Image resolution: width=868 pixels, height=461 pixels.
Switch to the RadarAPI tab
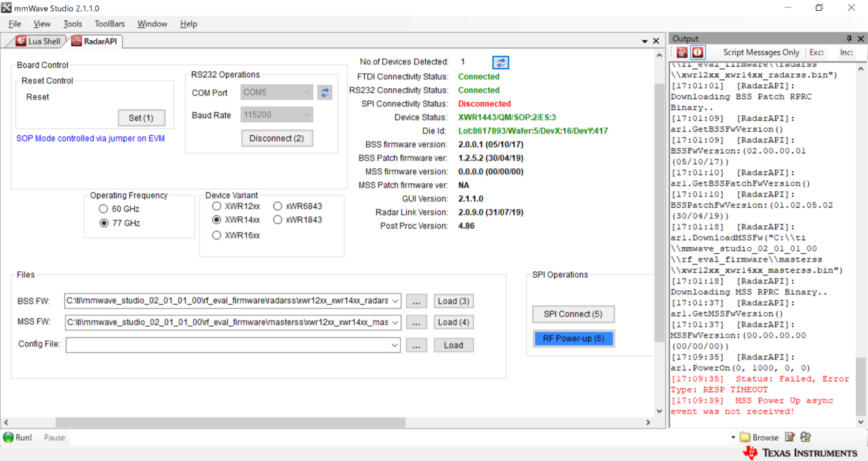click(x=94, y=41)
